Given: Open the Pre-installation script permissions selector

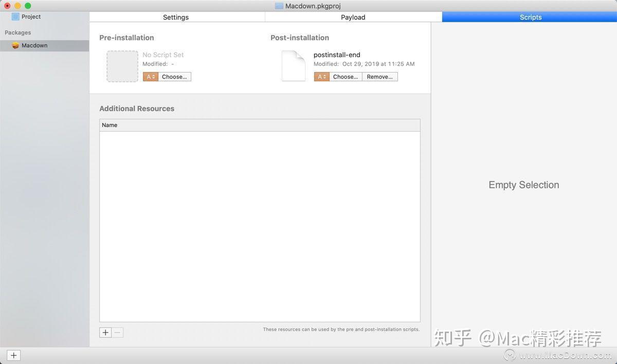Looking at the screenshot, I should coord(150,76).
